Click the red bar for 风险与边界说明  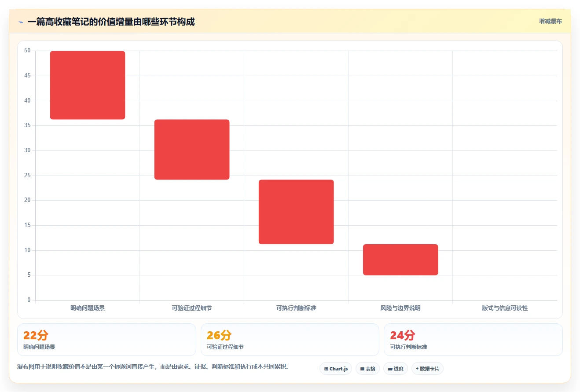400,260
